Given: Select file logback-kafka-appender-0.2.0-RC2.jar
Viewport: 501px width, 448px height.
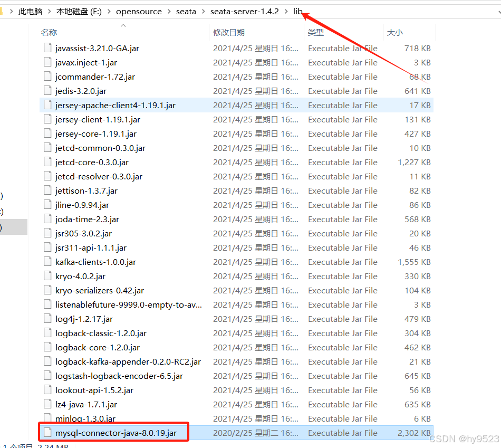Looking at the screenshot, I should pyautogui.click(x=128, y=361).
